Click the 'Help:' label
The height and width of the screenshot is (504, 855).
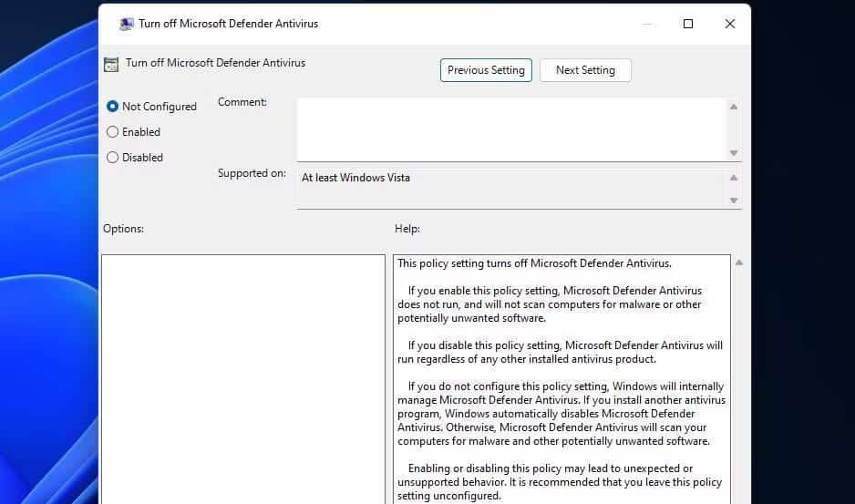(x=407, y=229)
